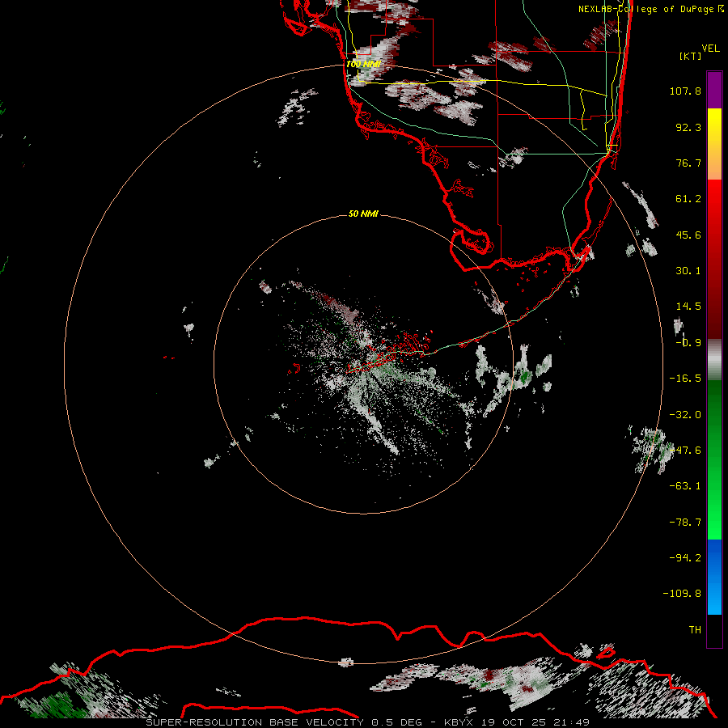This screenshot has height=728, width=728.
Task: Click the 50 NMI range ring label
Action: pos(363,214)
